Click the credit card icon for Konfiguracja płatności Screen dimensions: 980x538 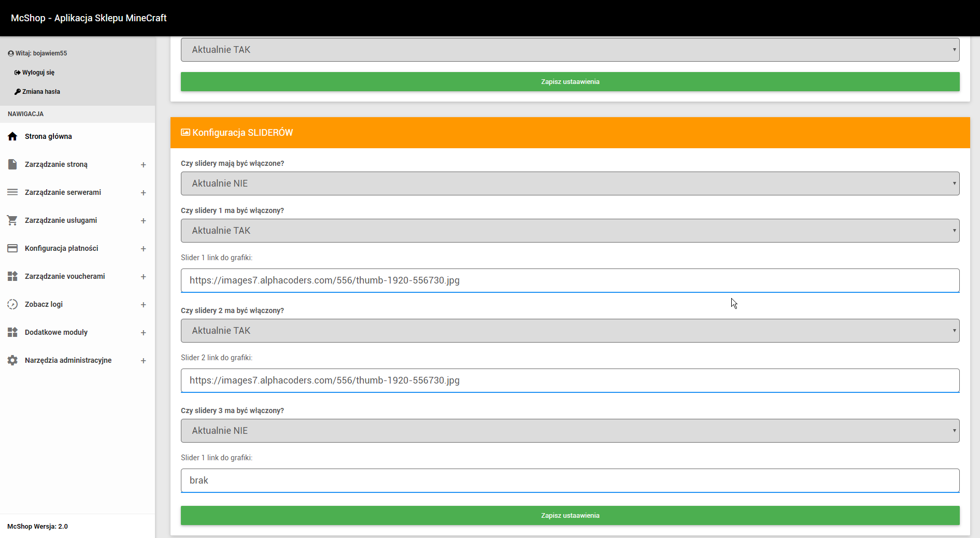pos(12,248)
